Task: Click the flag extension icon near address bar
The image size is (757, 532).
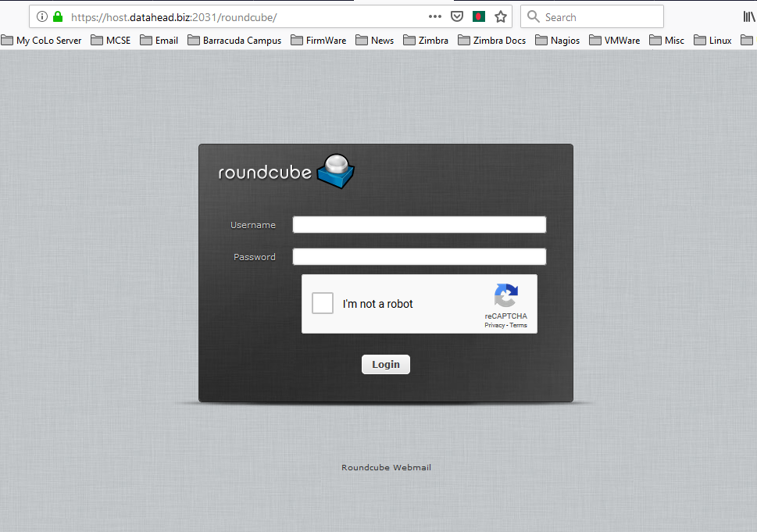Action: coord(478,16)
